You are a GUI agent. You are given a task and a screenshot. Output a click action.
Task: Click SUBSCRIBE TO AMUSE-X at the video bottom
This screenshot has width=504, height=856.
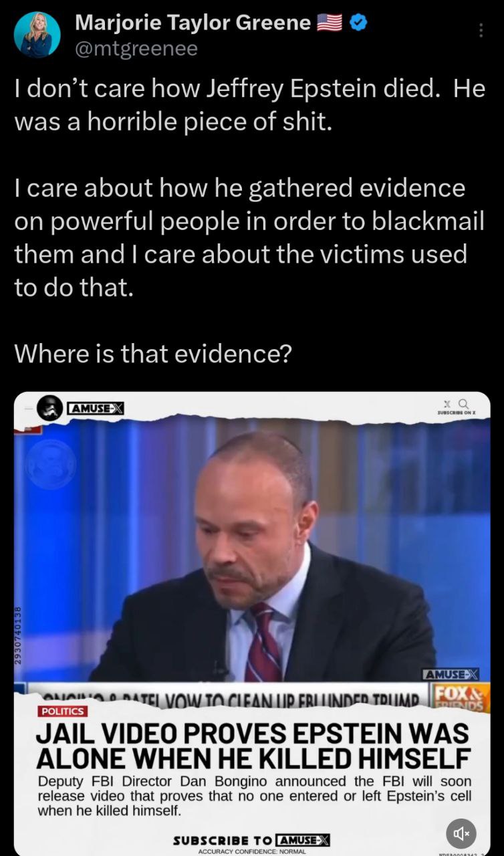click(x=251, y=840)
